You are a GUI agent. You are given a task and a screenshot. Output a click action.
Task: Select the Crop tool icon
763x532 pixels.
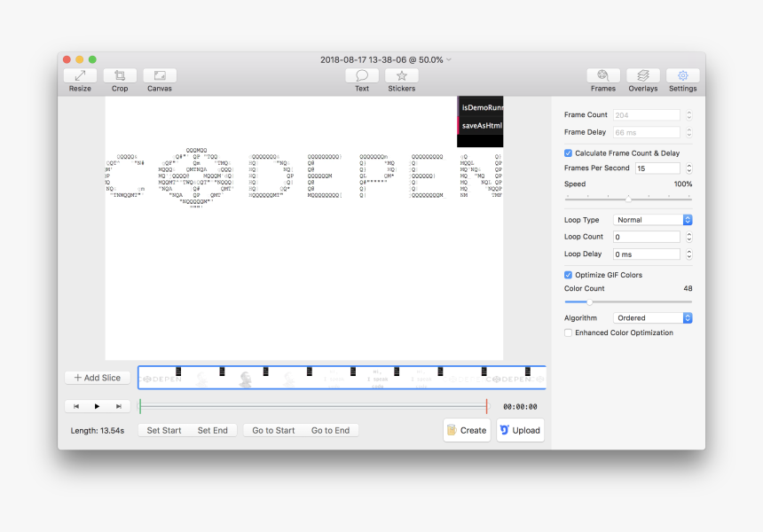click(x=120, y=76)
